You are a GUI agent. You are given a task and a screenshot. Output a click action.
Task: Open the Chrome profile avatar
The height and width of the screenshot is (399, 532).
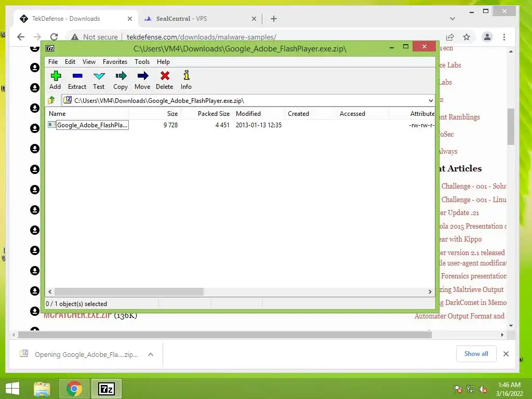(487, 37)
